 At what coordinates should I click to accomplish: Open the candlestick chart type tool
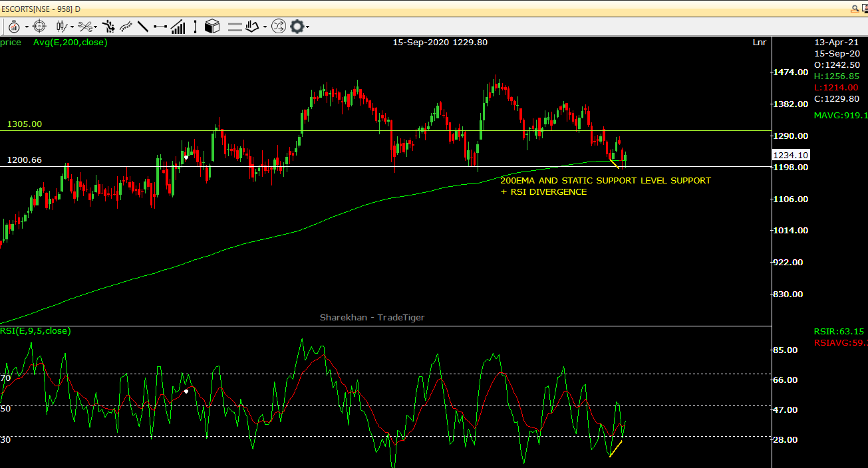coord(61,27)
